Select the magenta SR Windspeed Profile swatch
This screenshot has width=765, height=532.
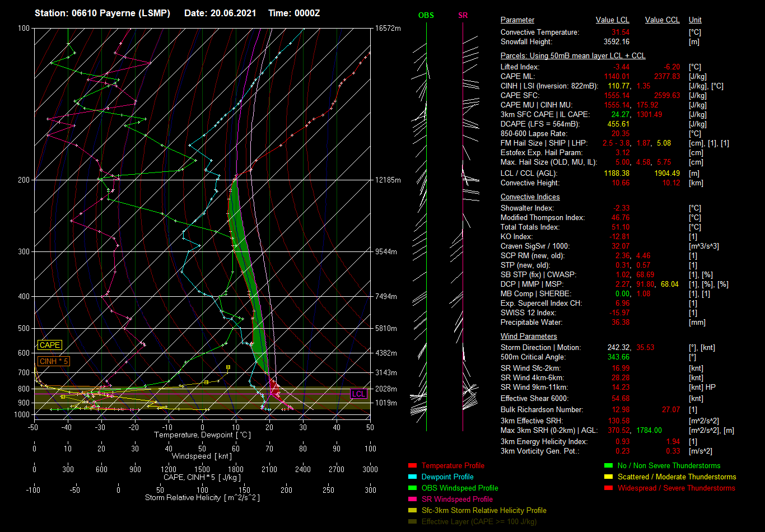coord(412,500)
